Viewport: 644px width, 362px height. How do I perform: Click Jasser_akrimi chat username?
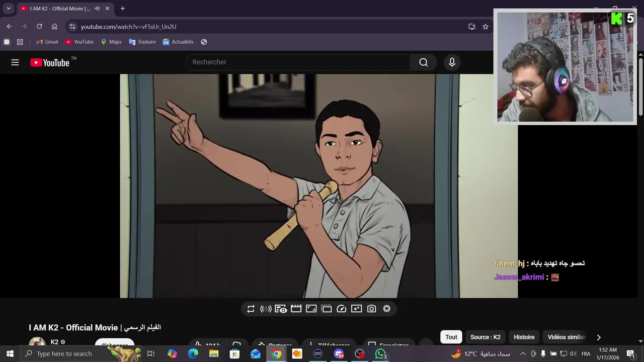(519, 277)
